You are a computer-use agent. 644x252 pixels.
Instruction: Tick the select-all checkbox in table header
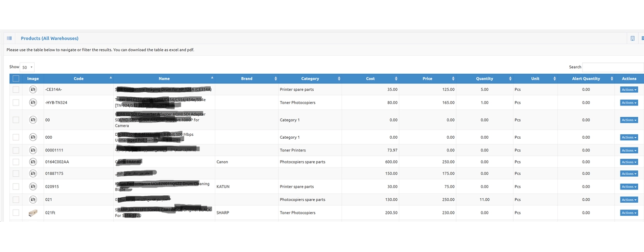[x=16, y=79]
